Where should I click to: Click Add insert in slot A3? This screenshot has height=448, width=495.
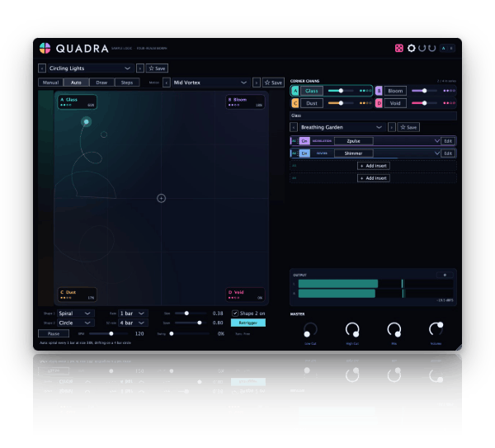374,166
